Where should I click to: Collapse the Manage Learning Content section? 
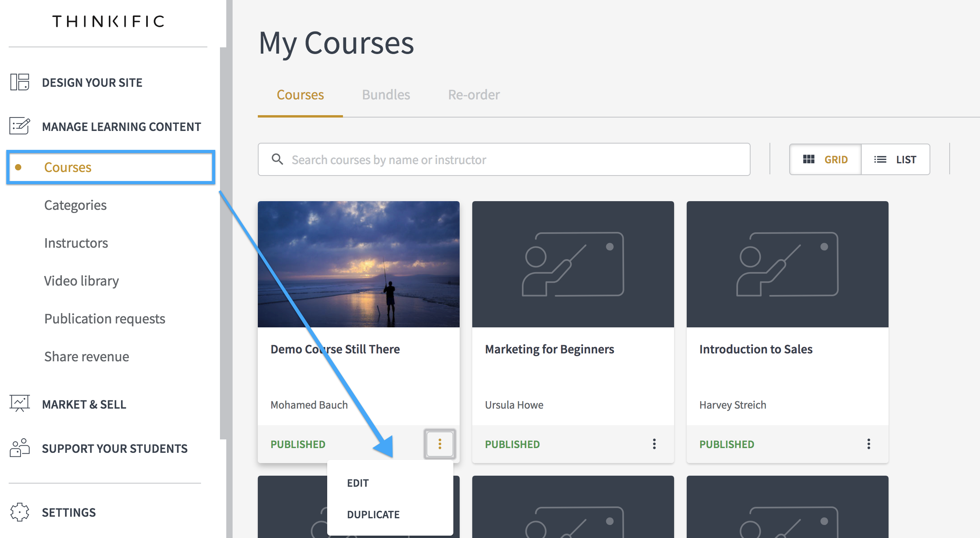(122, 127)
